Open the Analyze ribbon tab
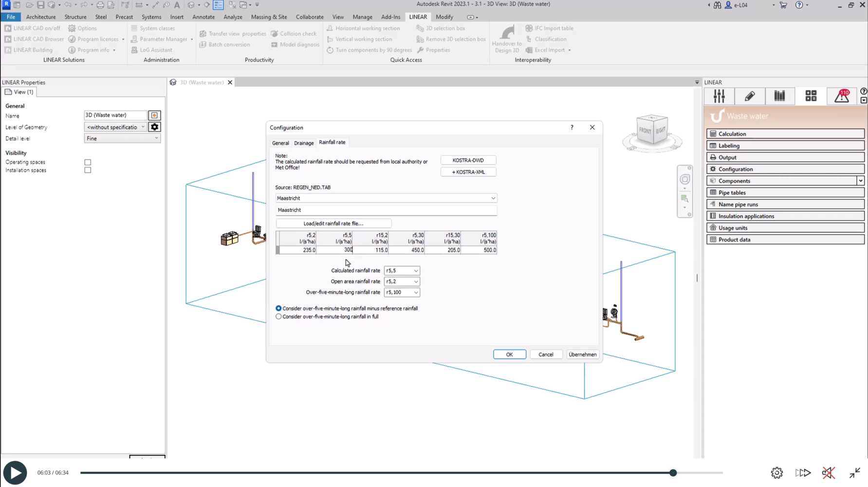This screenshot has height=487, width=868. [233, 17]
